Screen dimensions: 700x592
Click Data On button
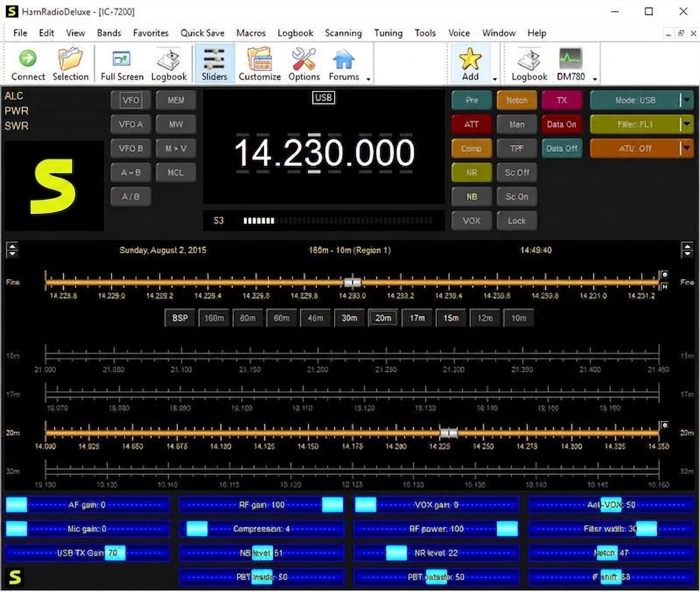click(x=562, y=124)
